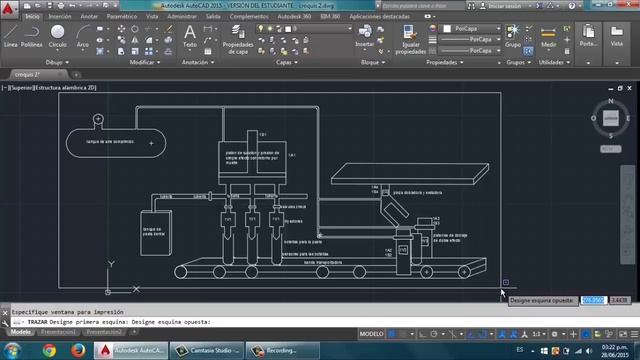
Task: Click the Help question mark icon
Action: [x=572, y=6]
